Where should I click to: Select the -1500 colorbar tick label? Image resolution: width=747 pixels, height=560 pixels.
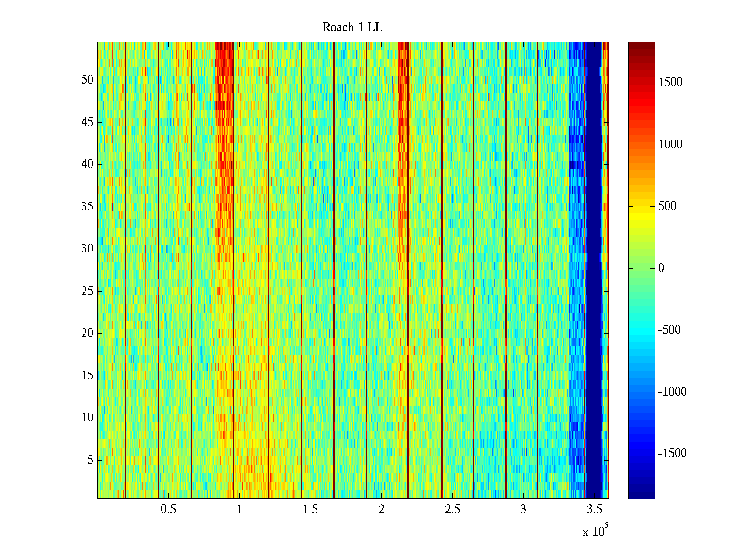672,454
